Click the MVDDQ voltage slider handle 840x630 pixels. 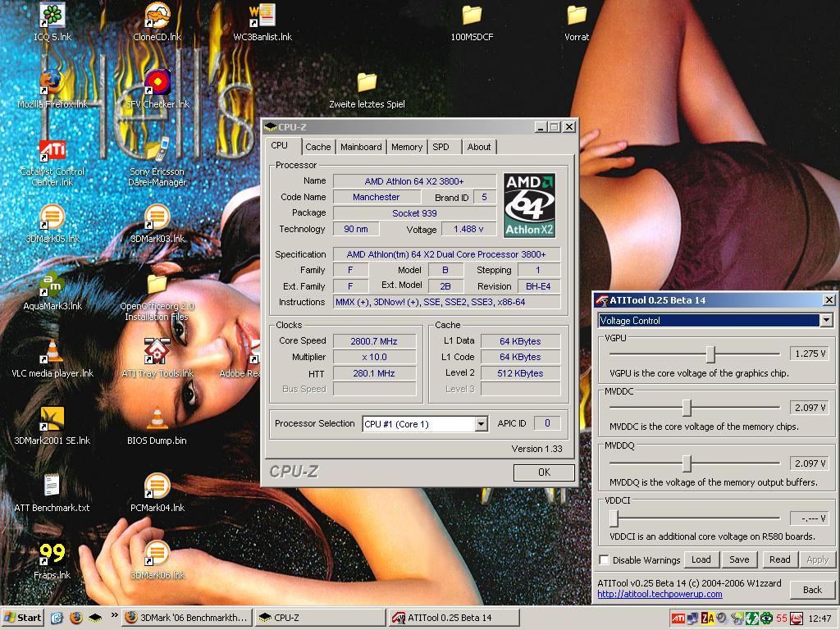pyautogui.click(x=687, y=463)
